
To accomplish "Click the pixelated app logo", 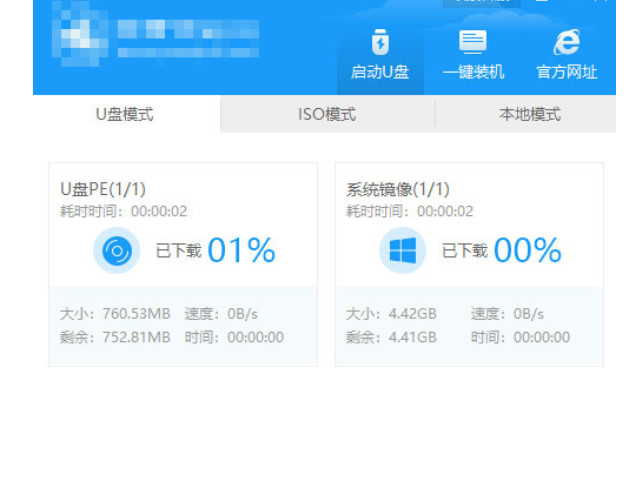I will (80, 34).
